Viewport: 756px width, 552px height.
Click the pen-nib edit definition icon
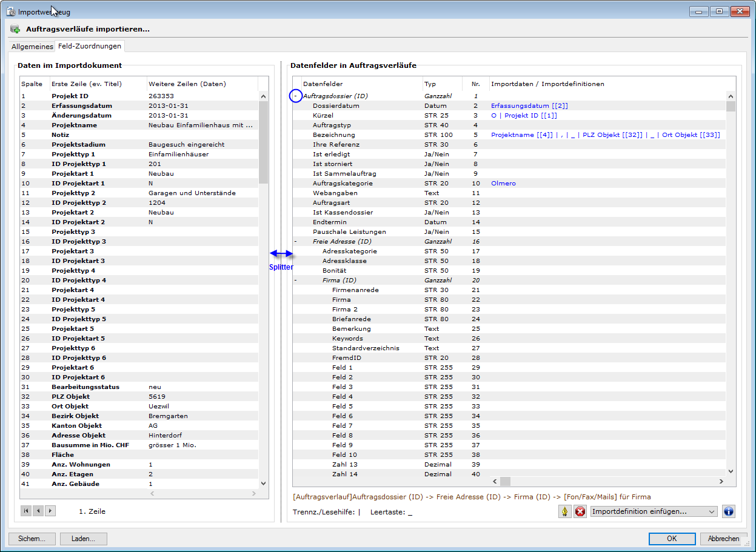point(565,511)
